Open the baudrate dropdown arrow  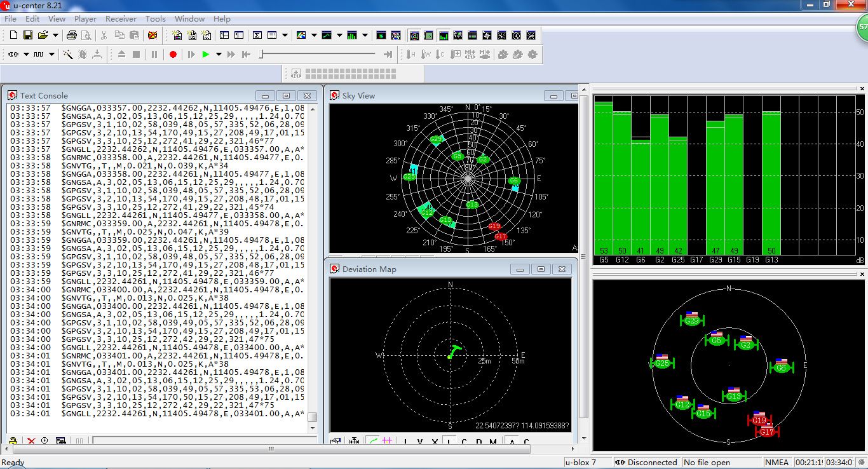pos(51,55)
